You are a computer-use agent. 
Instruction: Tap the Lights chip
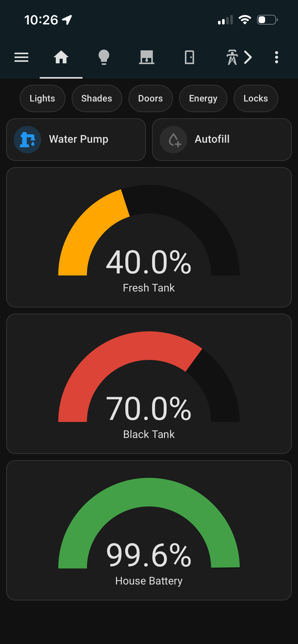[x=42, y=98]
